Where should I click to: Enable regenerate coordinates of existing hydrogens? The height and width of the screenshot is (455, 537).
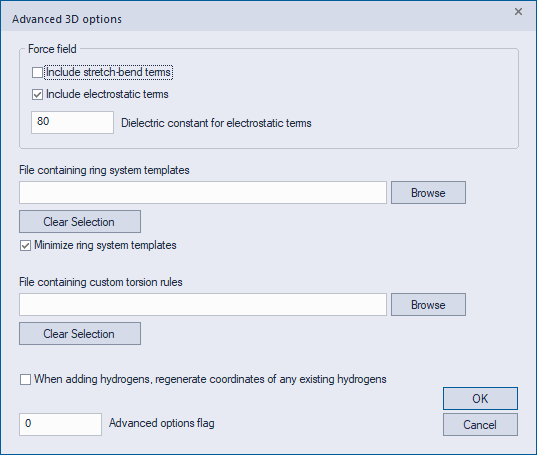coord(25,379)
